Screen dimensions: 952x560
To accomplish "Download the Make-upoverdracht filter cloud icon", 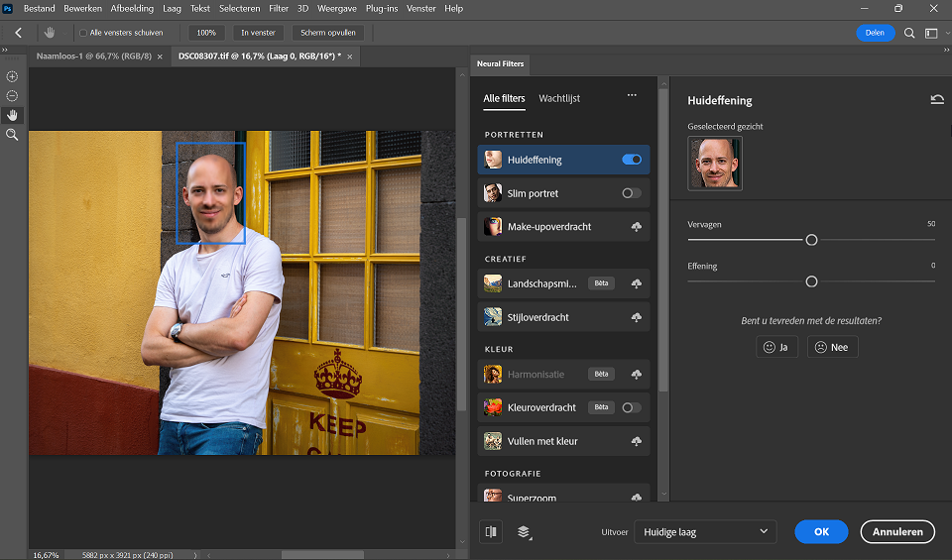I will 636,227.
